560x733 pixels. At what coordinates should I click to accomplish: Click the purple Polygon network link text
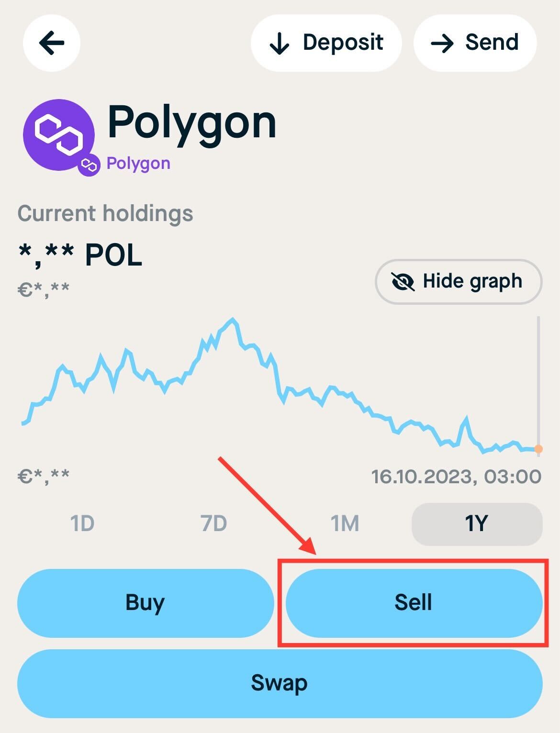(x=138, y=164)
